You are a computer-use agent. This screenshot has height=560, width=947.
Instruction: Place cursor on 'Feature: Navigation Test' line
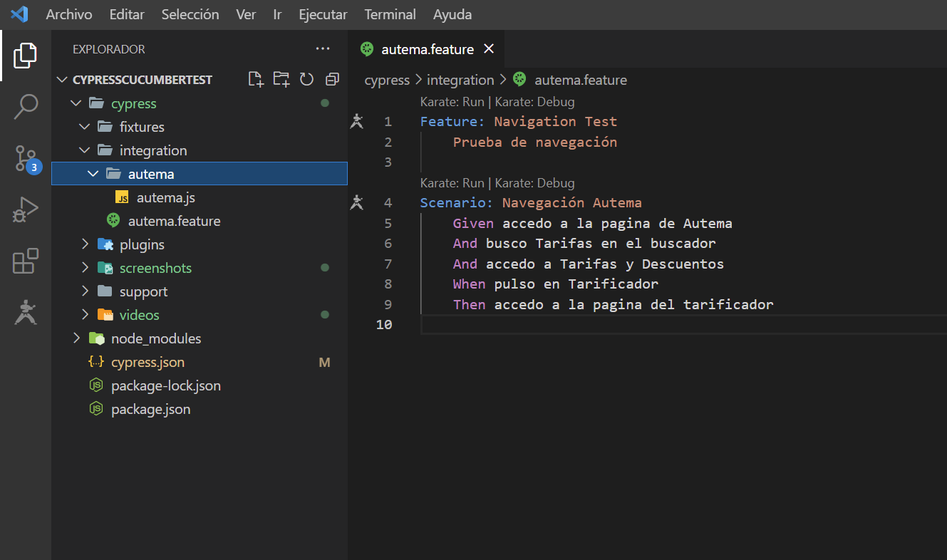519,121
